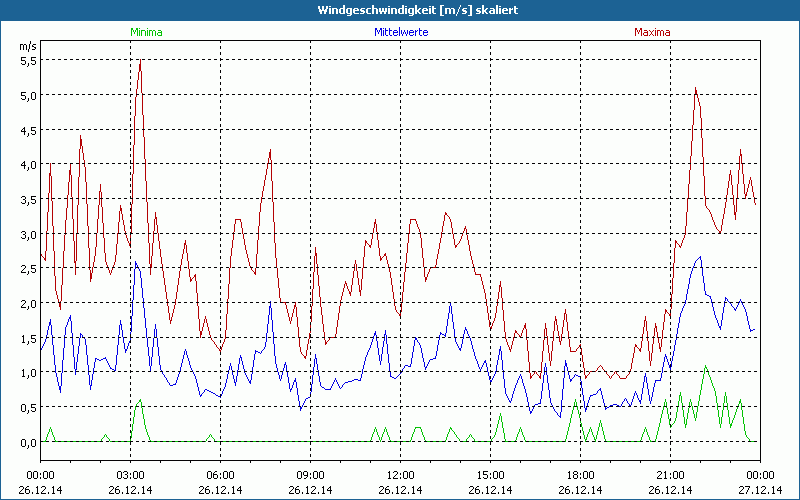Click the 12:00 time axis label

coord(401,476)
